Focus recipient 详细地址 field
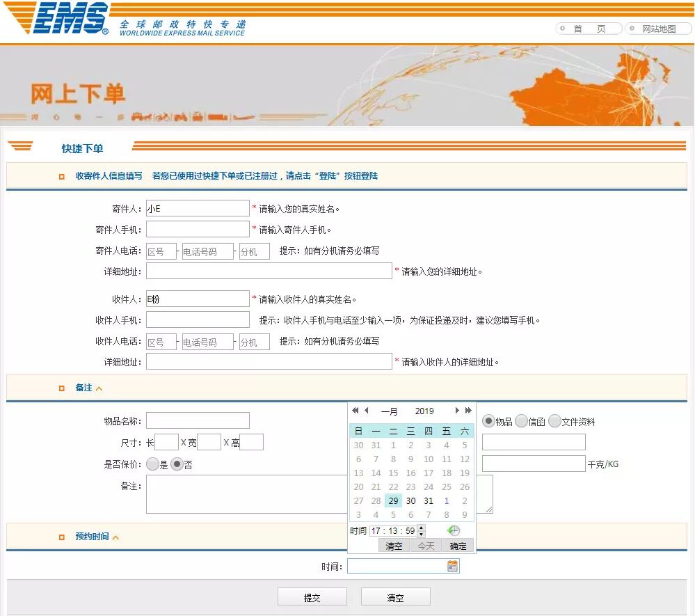This screenshot has height=616, width=695. pos(269,361)
